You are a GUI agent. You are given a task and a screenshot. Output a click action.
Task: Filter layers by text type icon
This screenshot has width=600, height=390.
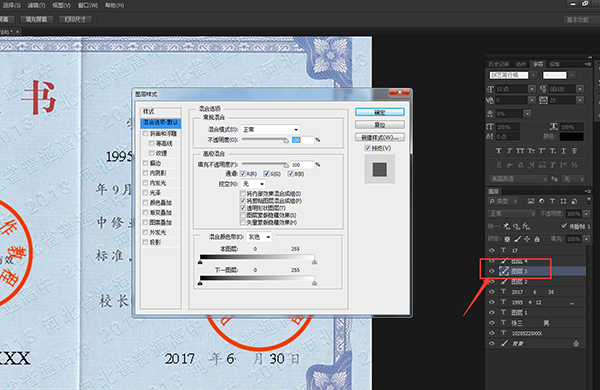(552, 201)
